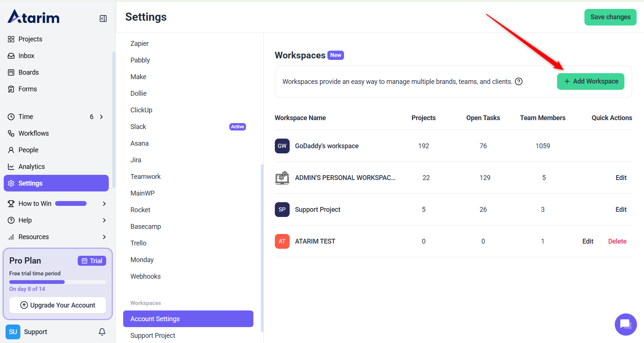This screenshot has width=644, height=343.
Task: Expand the Help submenu chevron
Action: pos(104,220)
